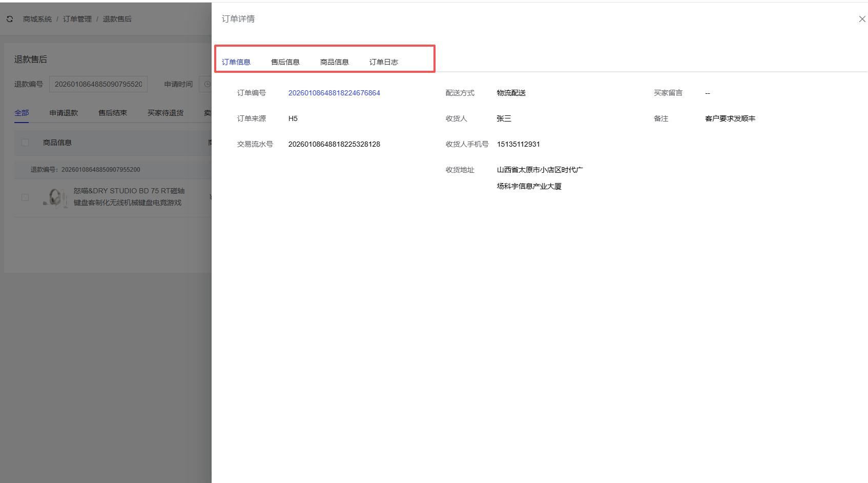Close the 订单详情 drawer
The height and width of the screenshot is (483, 868).
[x=862, y=19]
